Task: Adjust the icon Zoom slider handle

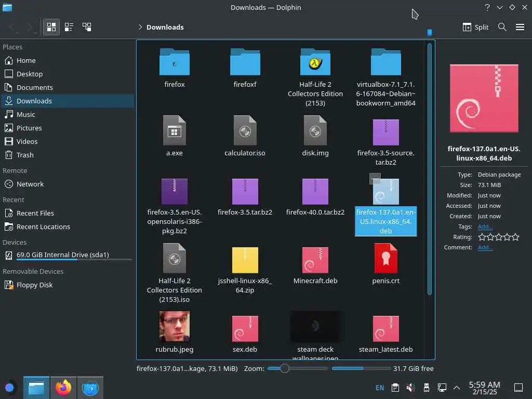Action: point(285,368)
